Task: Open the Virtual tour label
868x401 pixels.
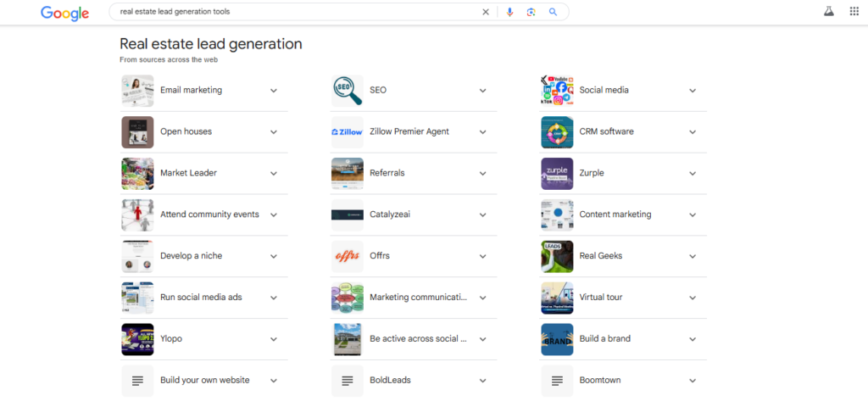Action: click(x=601, y=298)
